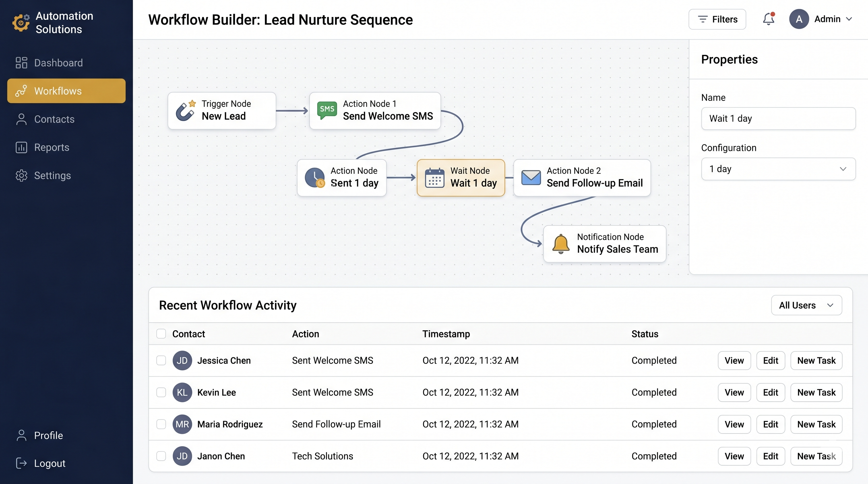This screenshot has width=868, height=484.
Task: Click the Contacts person icon
Action: click(21, 119)
